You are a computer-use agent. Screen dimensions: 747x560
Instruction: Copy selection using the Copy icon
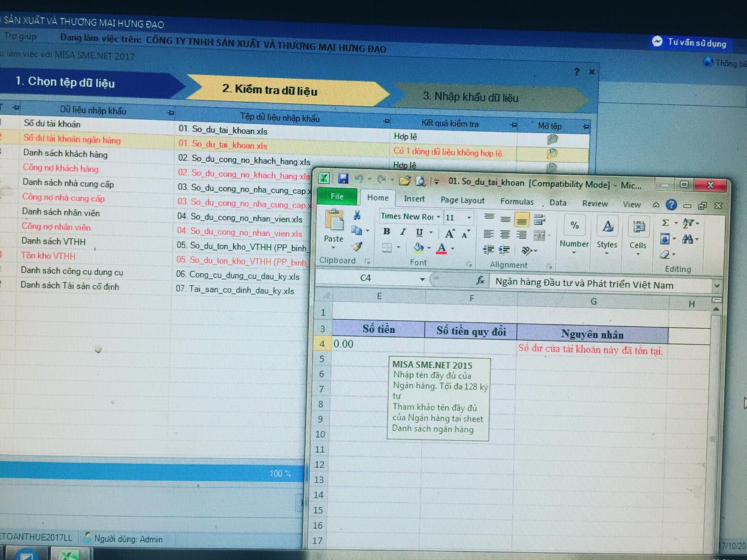(x=357, y=230)
